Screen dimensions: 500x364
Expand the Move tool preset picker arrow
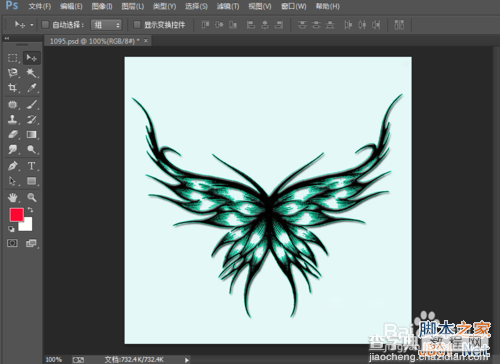click(x=32, y=25)
